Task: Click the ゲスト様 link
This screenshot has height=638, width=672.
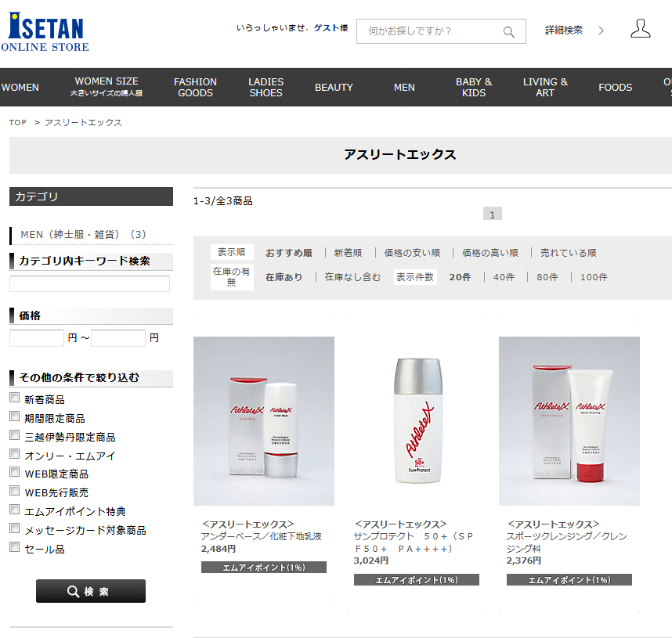Action: [x=331, y=28]
